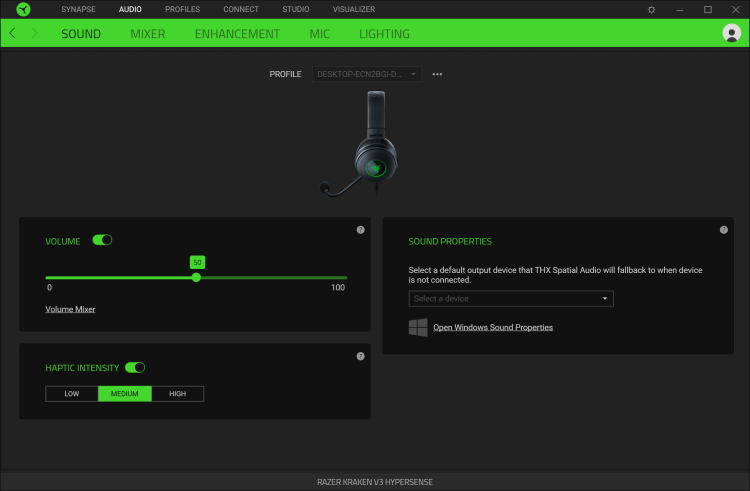Open the user account avatar
The width and height of the screenshot is (750, 491).
tap(731, 33)
